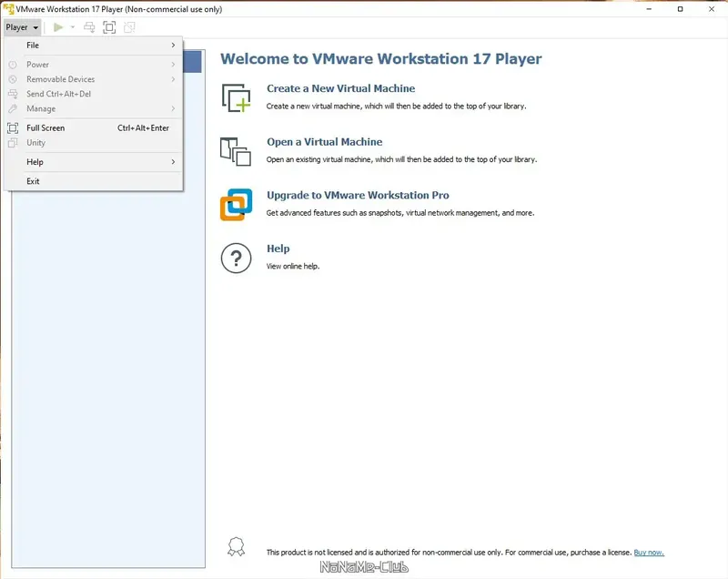
Task: Click the Buy now link
Action: [649, 553]
